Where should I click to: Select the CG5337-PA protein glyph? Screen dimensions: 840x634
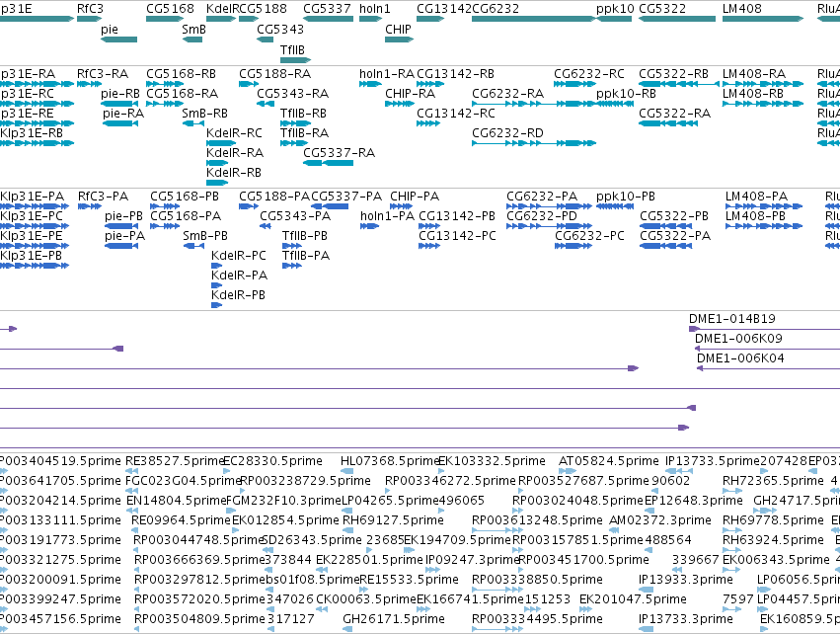[330, 206]
